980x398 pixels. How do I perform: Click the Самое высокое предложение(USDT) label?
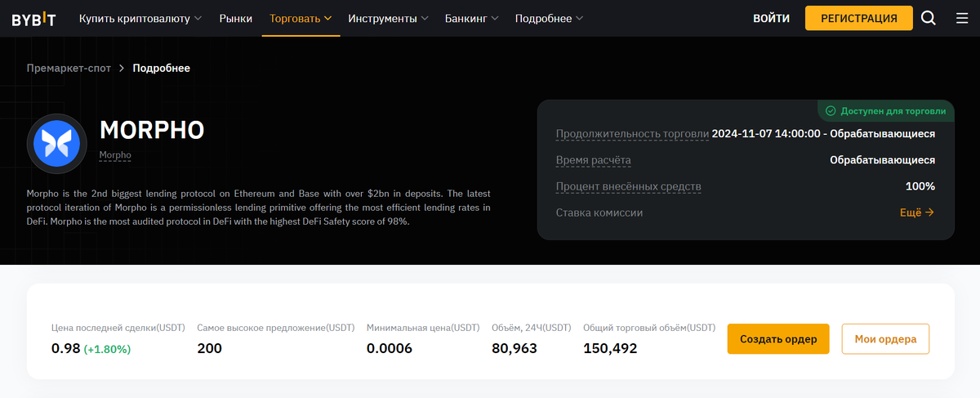point(276,328)
